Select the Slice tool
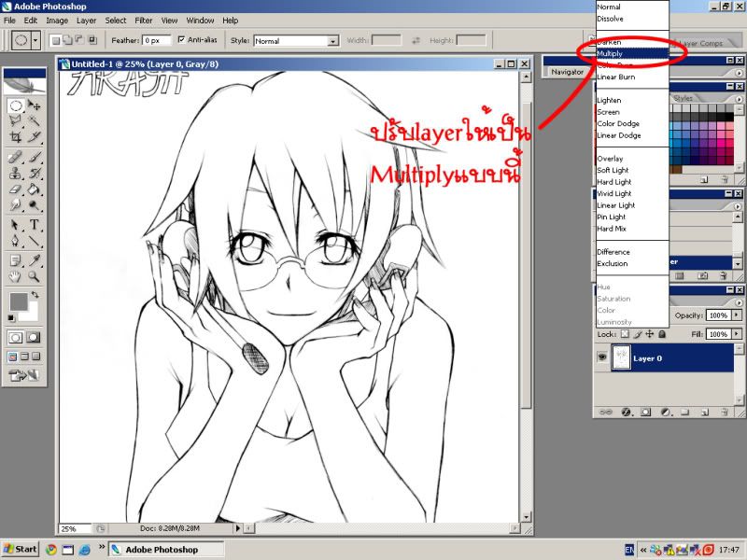 pyautogui.click(x=34, y=137)
